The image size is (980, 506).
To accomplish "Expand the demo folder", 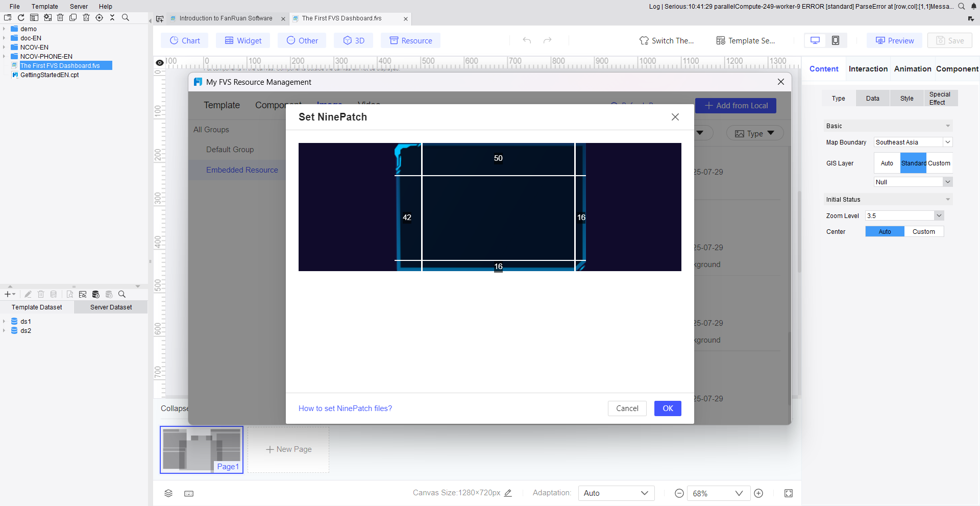I will pos(4,29).
